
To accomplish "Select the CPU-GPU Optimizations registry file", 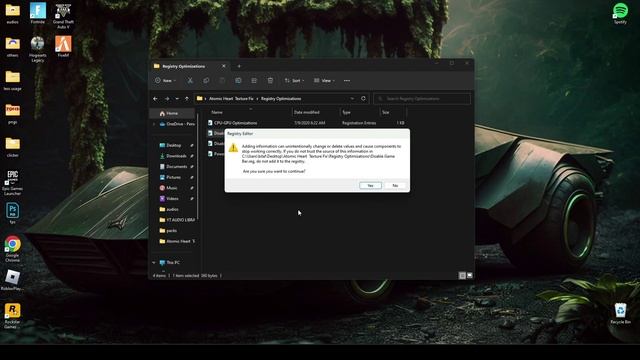I will [236, 123].
